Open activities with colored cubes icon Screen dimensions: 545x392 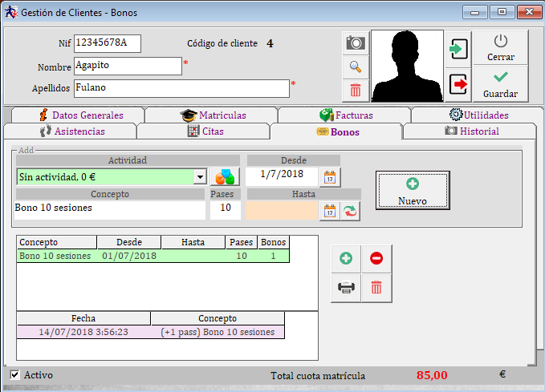point(226,176)
